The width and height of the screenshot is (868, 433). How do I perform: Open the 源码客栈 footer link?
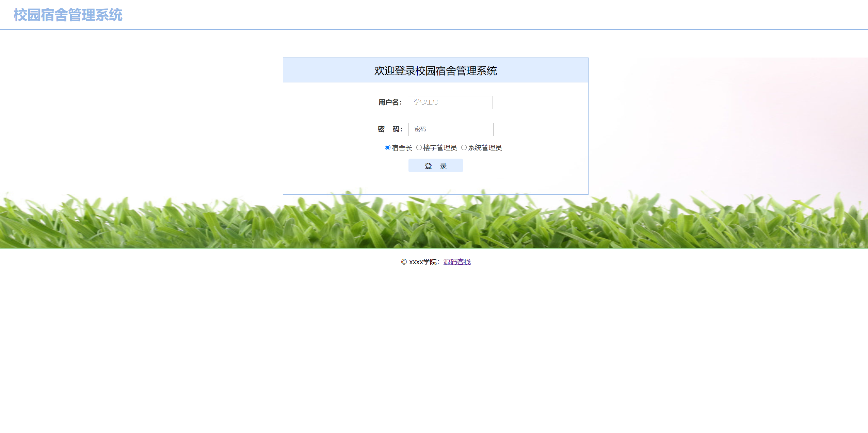coord(457,262)
